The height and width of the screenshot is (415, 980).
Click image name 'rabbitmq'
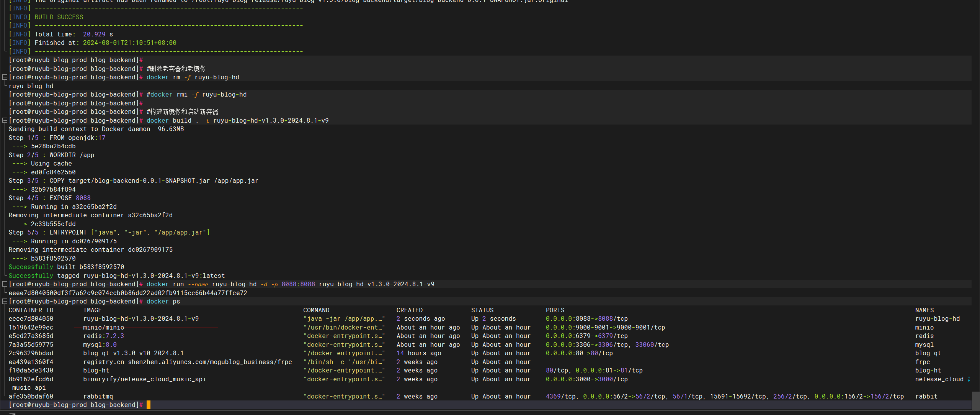[x=98, y=396]
